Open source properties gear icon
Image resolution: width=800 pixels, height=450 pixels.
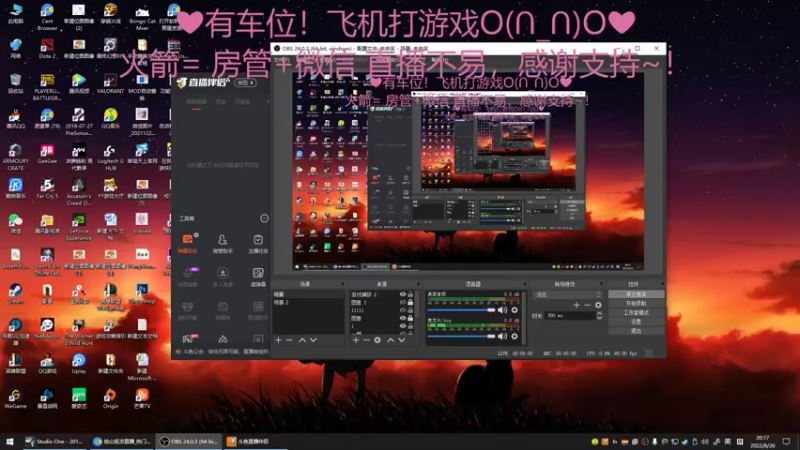(378, 340)
